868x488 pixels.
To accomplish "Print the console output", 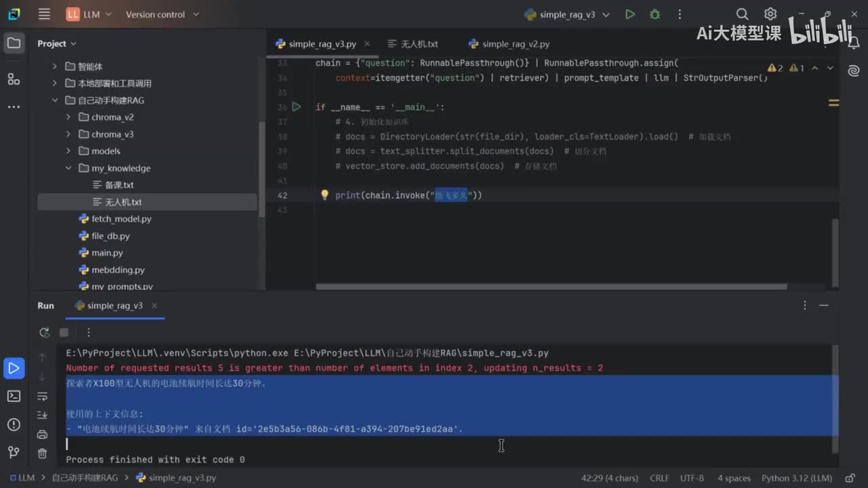I will pos(42,434).
